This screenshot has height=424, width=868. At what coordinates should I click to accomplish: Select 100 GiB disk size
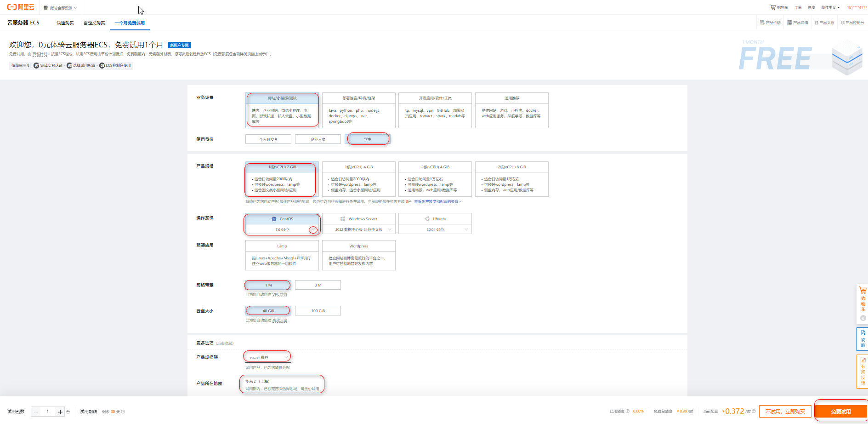point(318,311)
